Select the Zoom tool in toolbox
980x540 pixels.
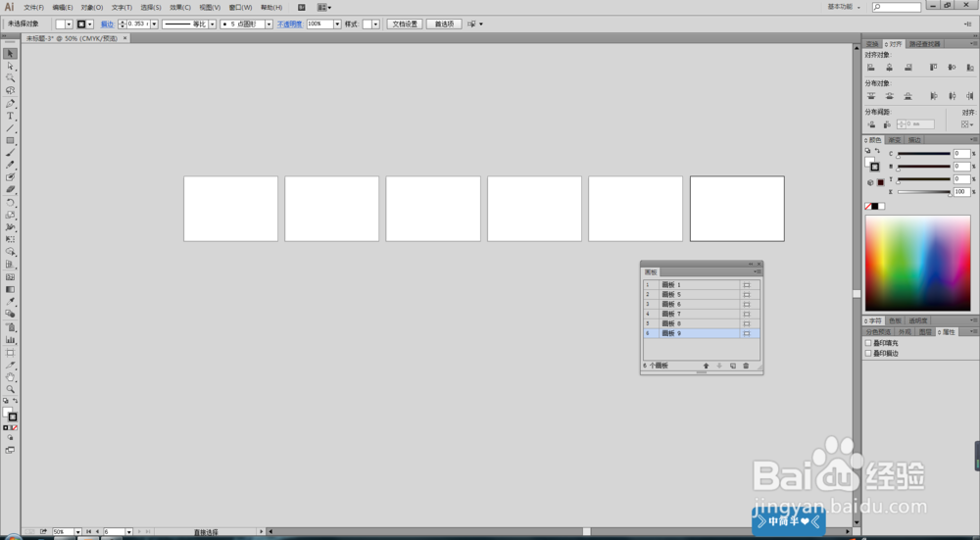(x=10, y=389)
